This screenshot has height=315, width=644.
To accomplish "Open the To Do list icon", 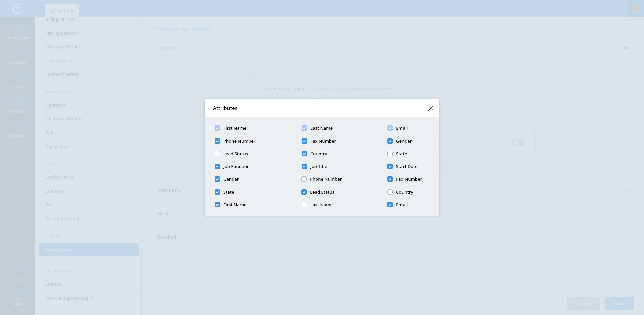I will [x=17, y=271].
